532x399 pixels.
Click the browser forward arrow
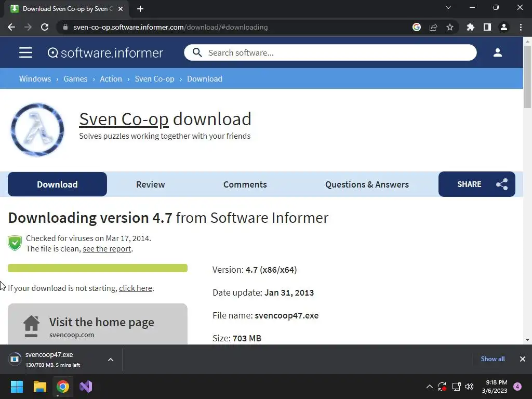(x=28, y=27)
